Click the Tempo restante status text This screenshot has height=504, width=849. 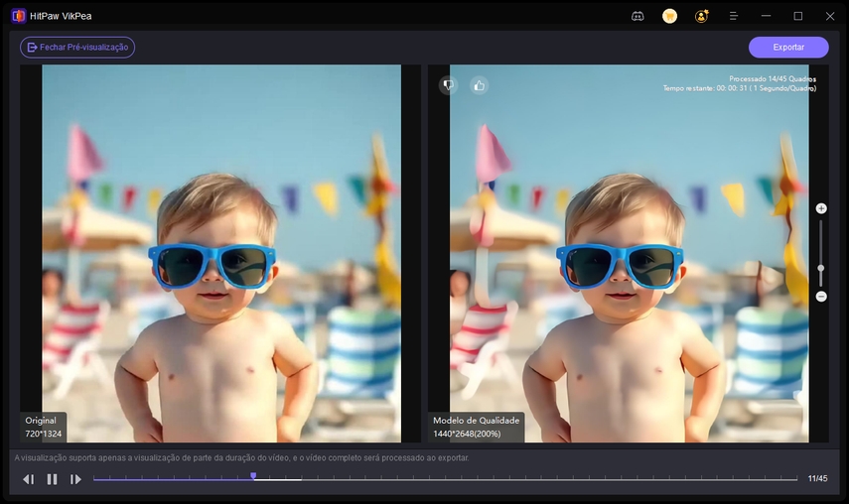click(740, 88)
